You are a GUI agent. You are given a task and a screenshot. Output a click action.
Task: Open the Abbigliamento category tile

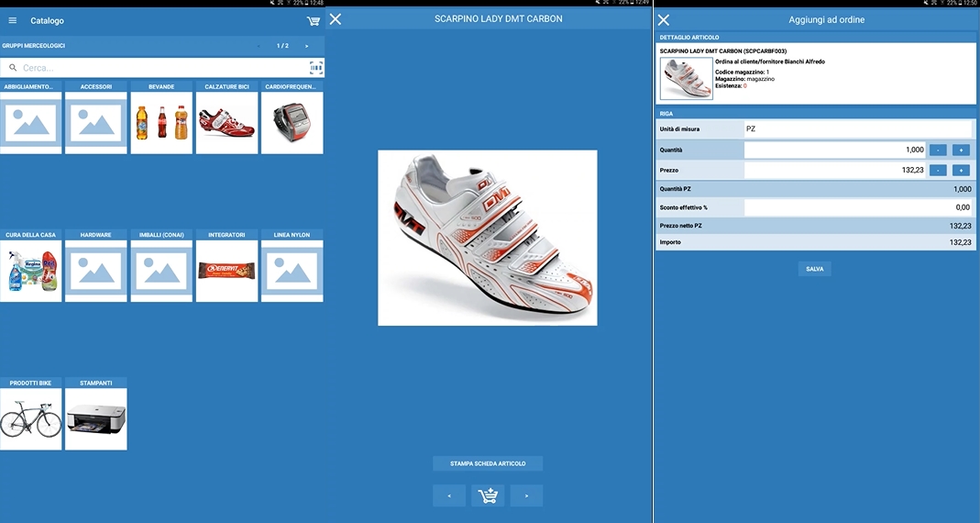tap(30, 117)
